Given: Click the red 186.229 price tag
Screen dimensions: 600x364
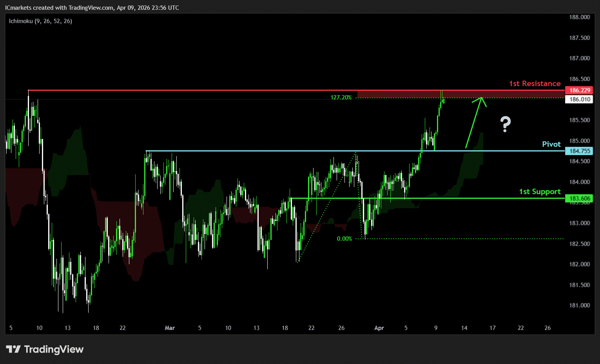Looking at the screenshot, I should pos(579,90).
